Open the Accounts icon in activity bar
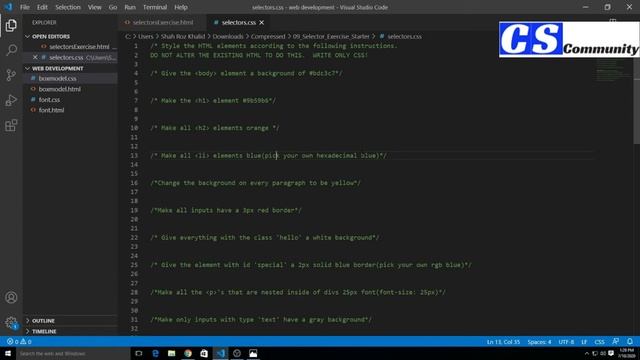 [11, 298]
